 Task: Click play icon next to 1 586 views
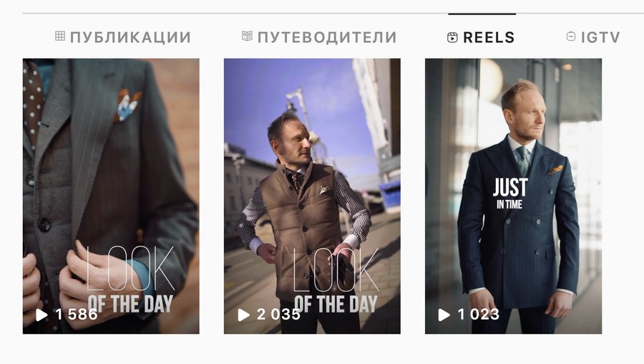tap(42, 315)
